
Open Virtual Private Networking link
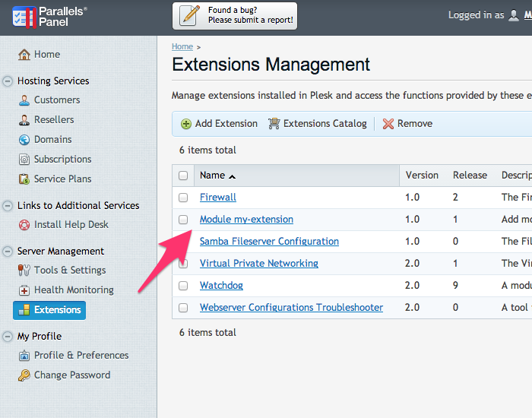259,264
